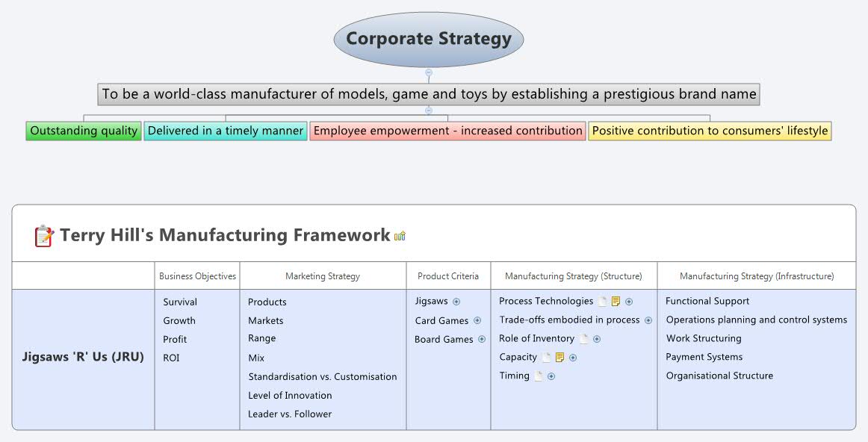This screenshot has height=442, width=868.
Task: Expand the Jigsaws topic
Action: 456,302
